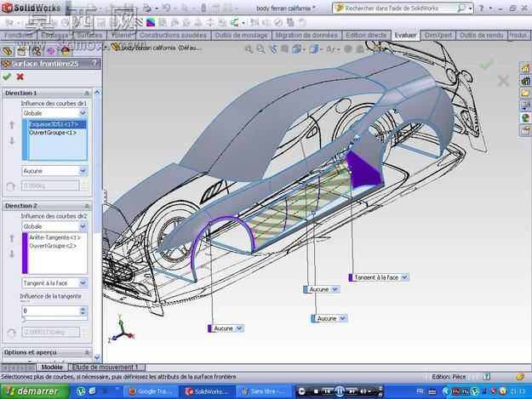Click the tangent influence slider under the value
This screenshot has height=399, width=532.
54,318
